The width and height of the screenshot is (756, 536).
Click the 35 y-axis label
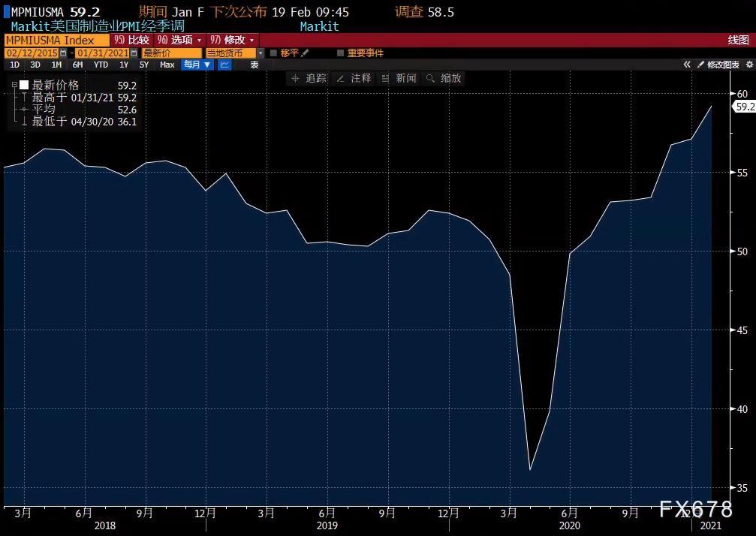(742, 488)
